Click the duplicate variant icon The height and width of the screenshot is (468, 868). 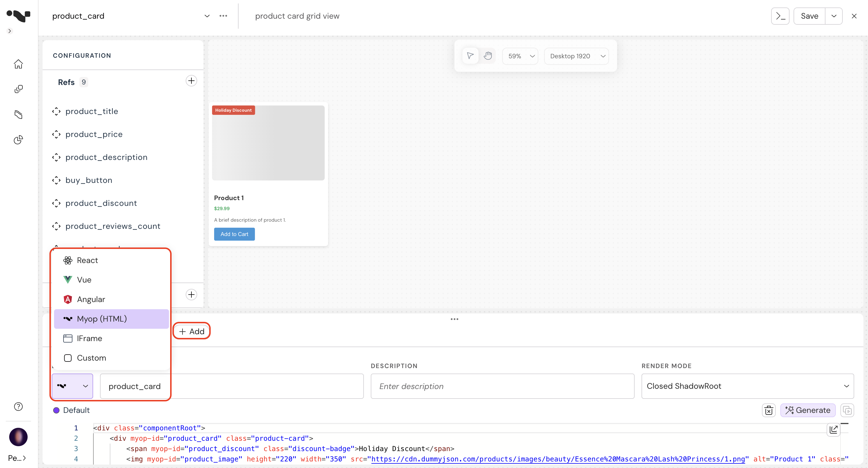click(x=847, y=410)
